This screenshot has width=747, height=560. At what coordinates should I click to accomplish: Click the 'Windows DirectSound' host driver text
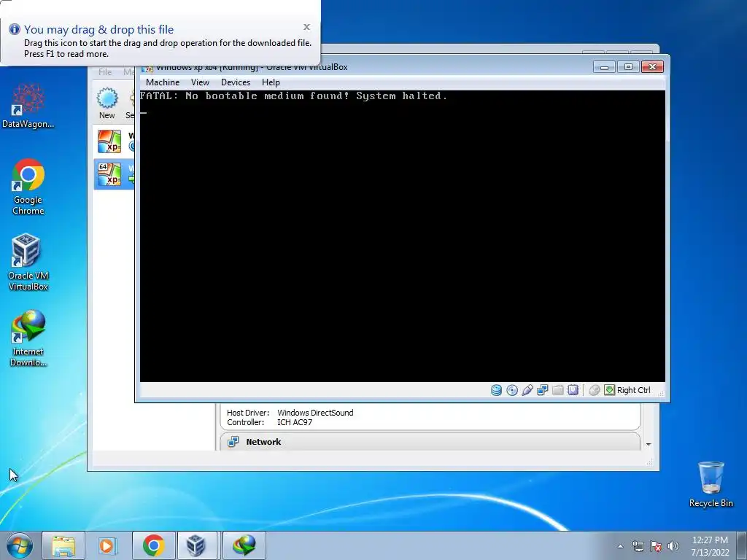pyautogui.click(x=315, y=413)
